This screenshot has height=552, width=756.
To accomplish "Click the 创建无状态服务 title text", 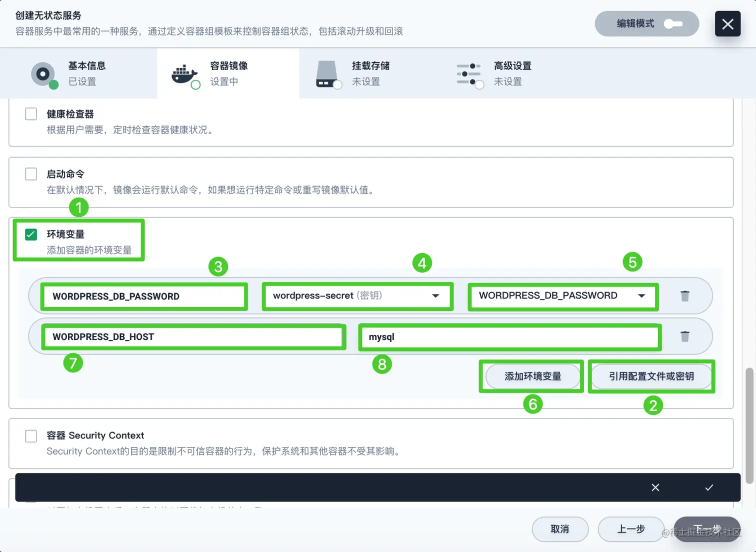I will pyautogui.click(x=48, y=15).
